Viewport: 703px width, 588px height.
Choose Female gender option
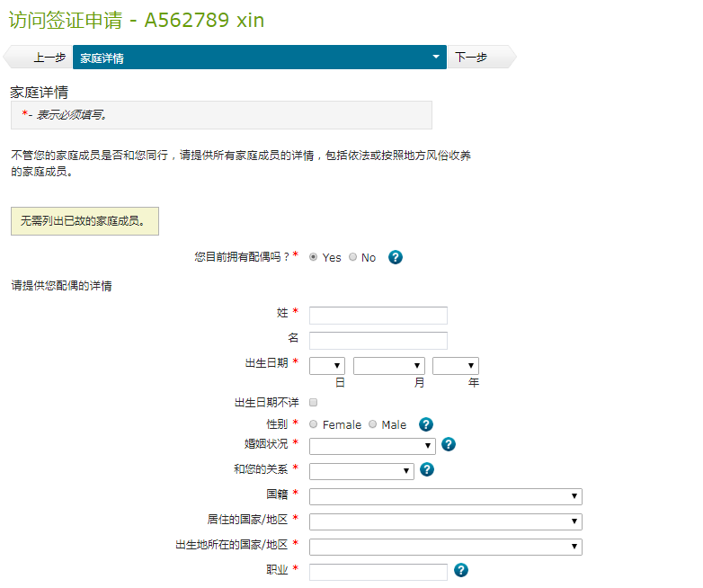point(314,424)
